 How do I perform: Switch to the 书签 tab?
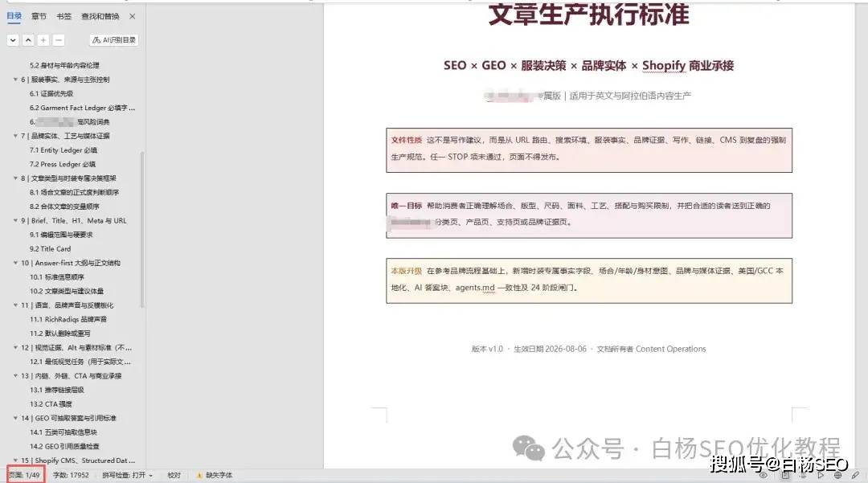click(x=63, y=16)
